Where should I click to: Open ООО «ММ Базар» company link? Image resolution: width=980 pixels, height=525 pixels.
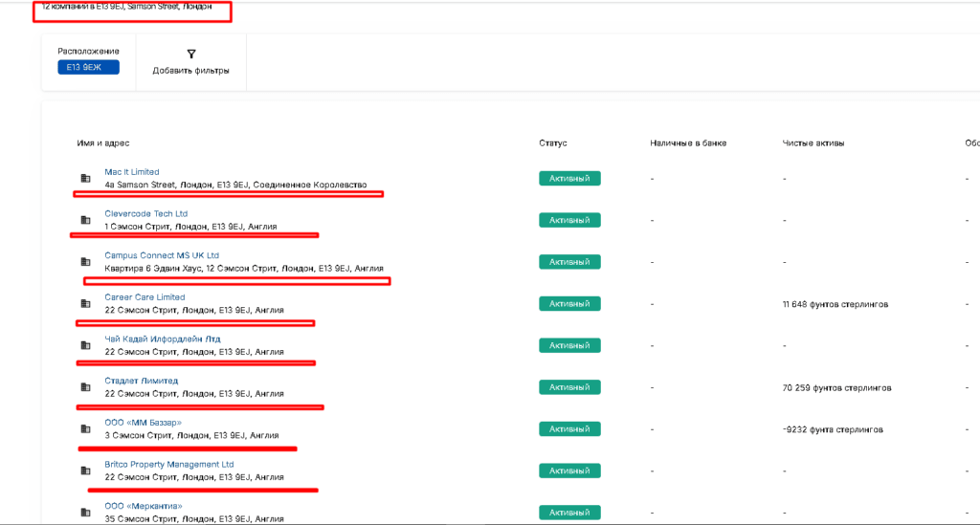[x=144, y=423]
